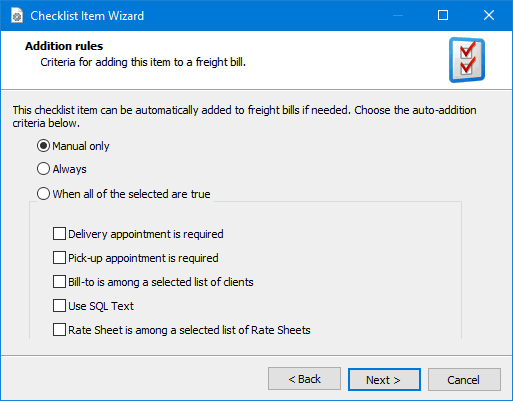513x401 pixels.
Task: Go to previous step with Back button
Action: [304, 379]
